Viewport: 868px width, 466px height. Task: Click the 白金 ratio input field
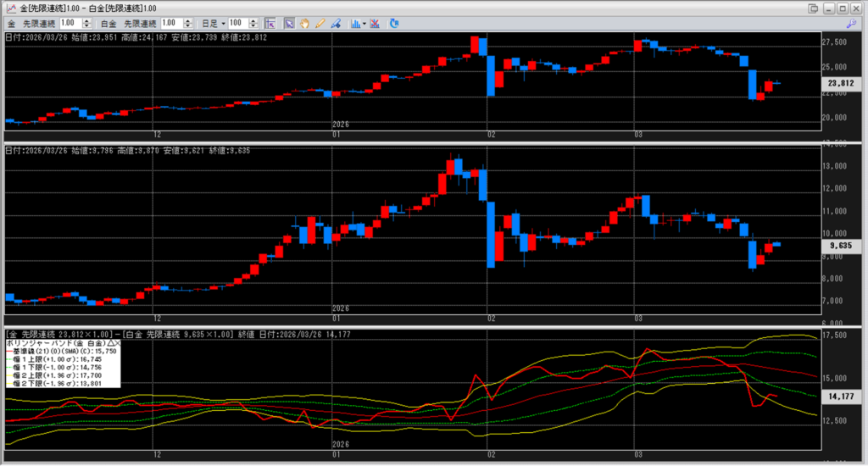[x=171, y=23]
